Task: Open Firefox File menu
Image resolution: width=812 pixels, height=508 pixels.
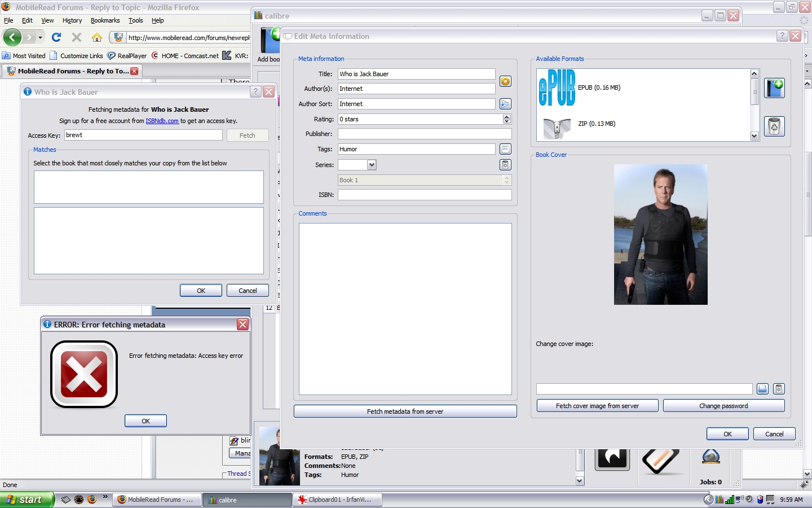Action: tap(8, 20)
